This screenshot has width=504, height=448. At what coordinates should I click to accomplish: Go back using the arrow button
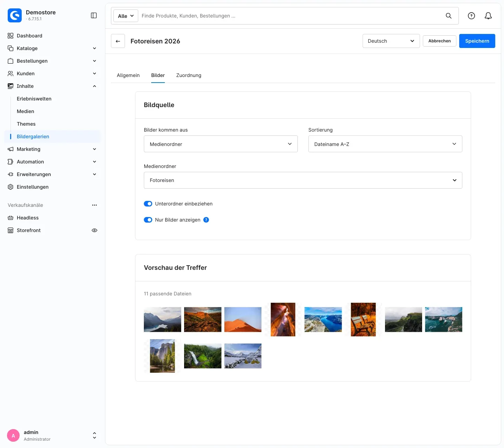click(118, 41)
